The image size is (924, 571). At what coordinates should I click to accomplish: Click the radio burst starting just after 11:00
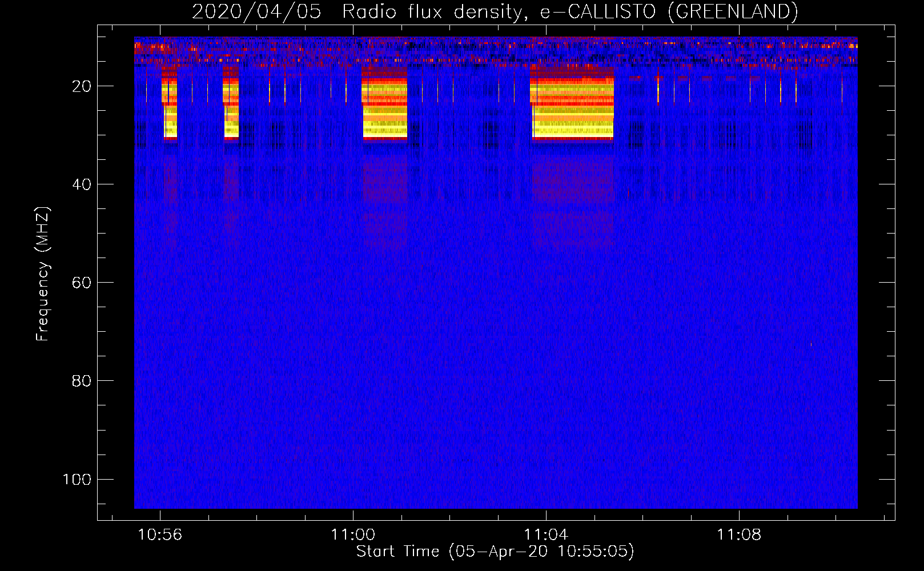coord(385,103)
